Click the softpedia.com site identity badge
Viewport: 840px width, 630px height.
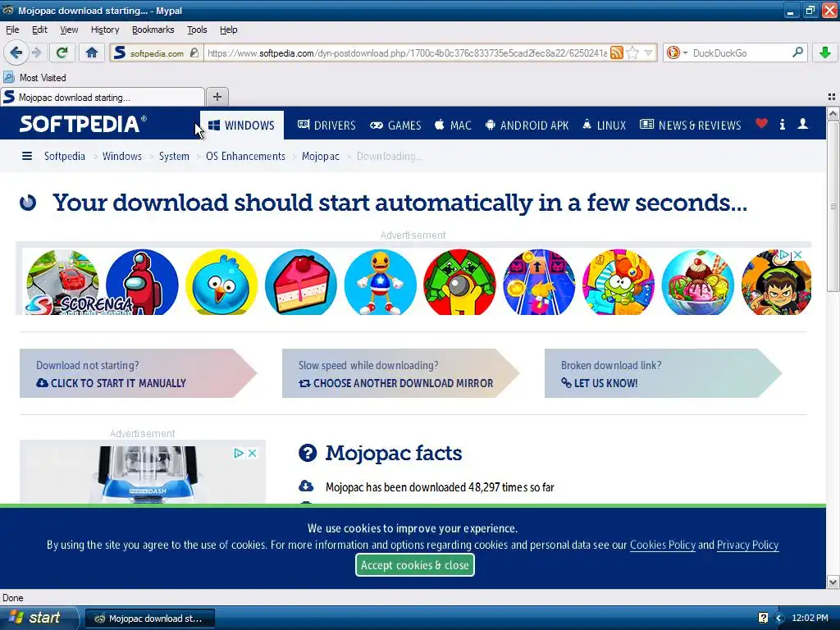[157, 53]
